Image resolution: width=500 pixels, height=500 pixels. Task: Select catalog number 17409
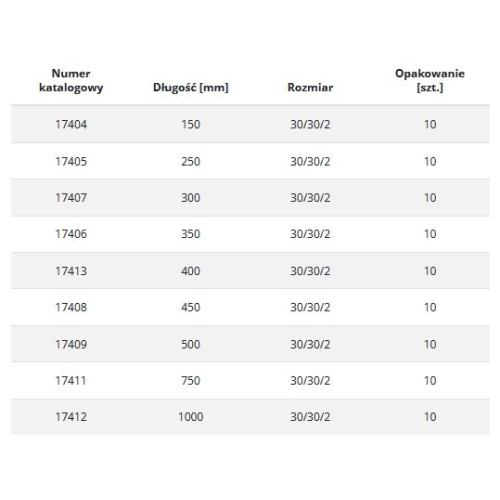pyautogui.click(x=71, y=344)
